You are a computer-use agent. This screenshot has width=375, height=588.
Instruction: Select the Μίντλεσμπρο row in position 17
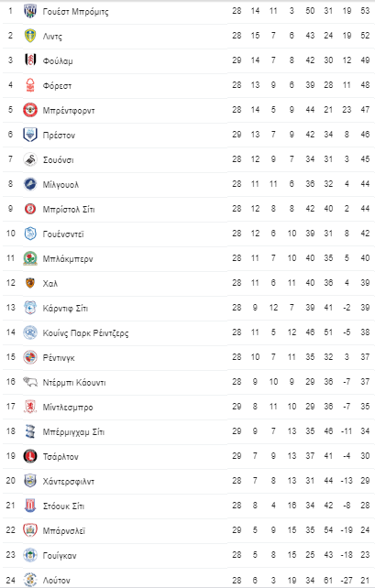coord(188,407)
